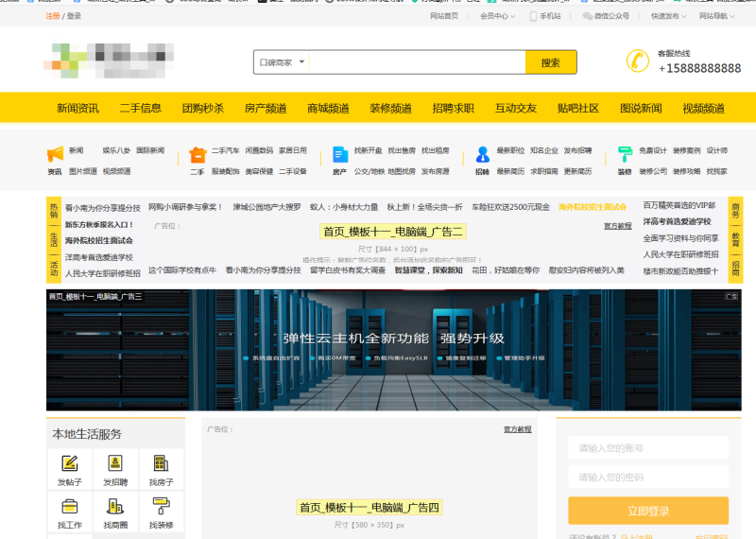The image size is (756, 539).
Task: Click 新东方秋季报名入口 headline
Action: coord(99,224)
